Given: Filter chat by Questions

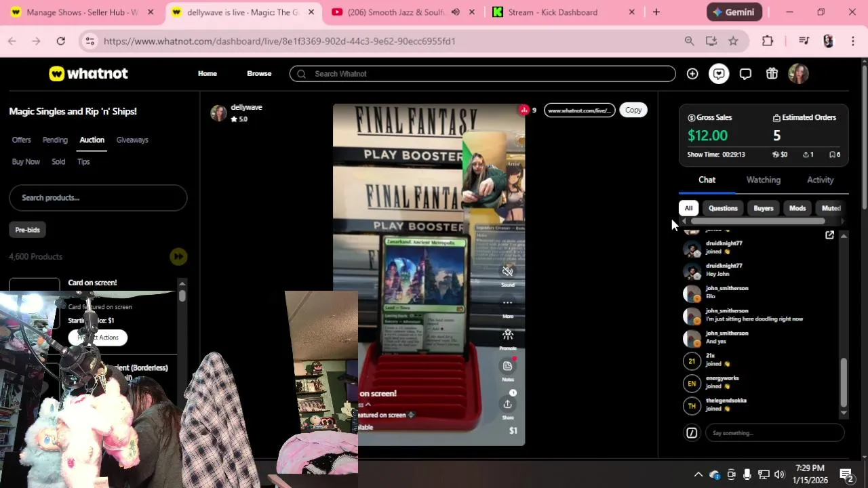Looking at the screenshot, I should click(x=723, y=208).
